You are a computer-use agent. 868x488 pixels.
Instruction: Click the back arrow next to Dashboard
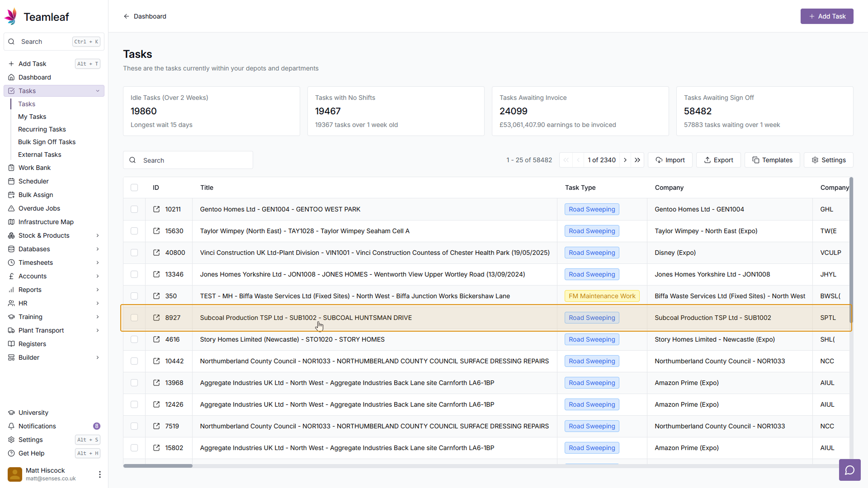[x=127, y=16]
